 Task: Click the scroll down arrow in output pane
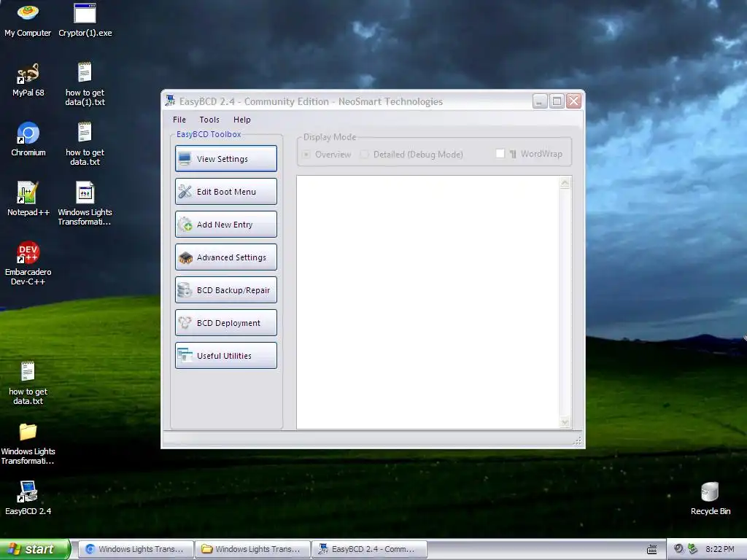[565, 421]
